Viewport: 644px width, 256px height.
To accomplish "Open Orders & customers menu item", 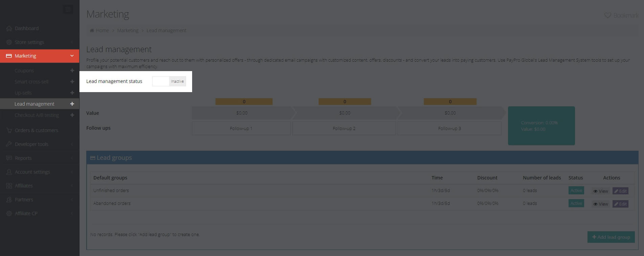I will tap(36, 130).
